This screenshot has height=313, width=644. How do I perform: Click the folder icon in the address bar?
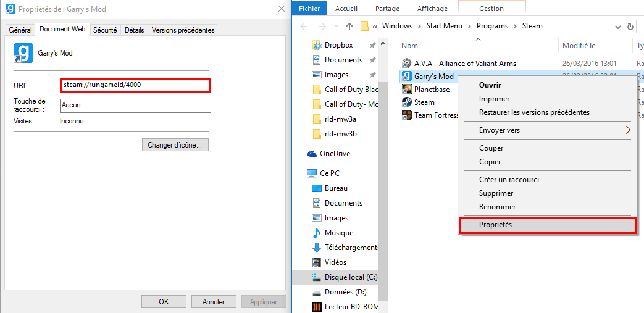(x=364, y=27)
